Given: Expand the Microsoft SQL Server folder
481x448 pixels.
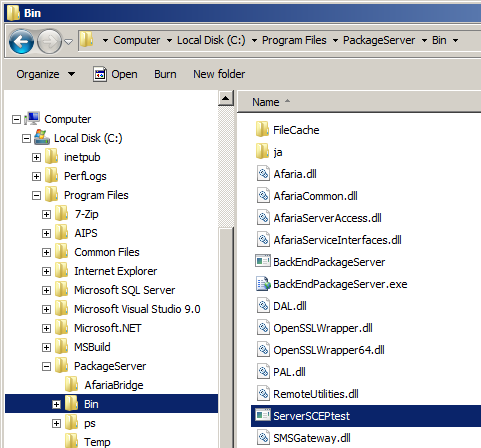Looking at the screenshot, I should [46, 290].
